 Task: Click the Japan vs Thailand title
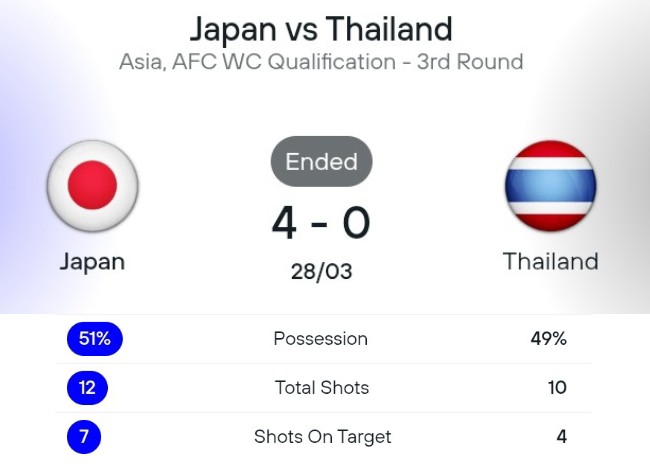click(321, 29)
